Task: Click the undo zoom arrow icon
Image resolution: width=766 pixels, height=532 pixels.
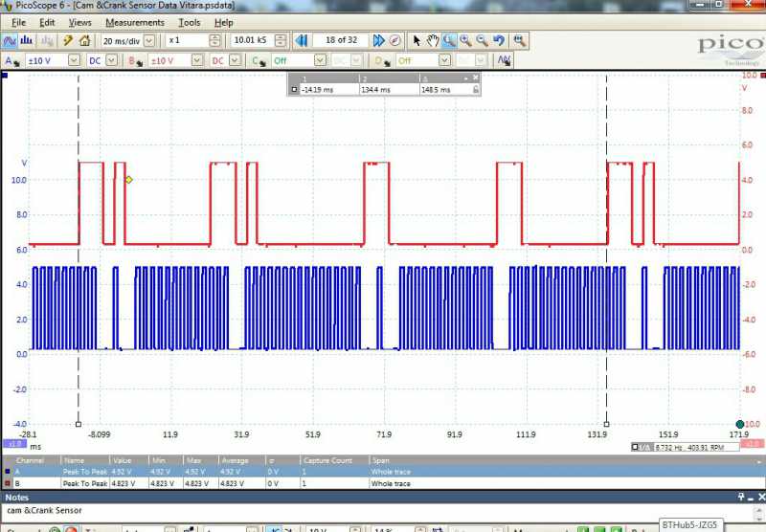Action: 499,40
